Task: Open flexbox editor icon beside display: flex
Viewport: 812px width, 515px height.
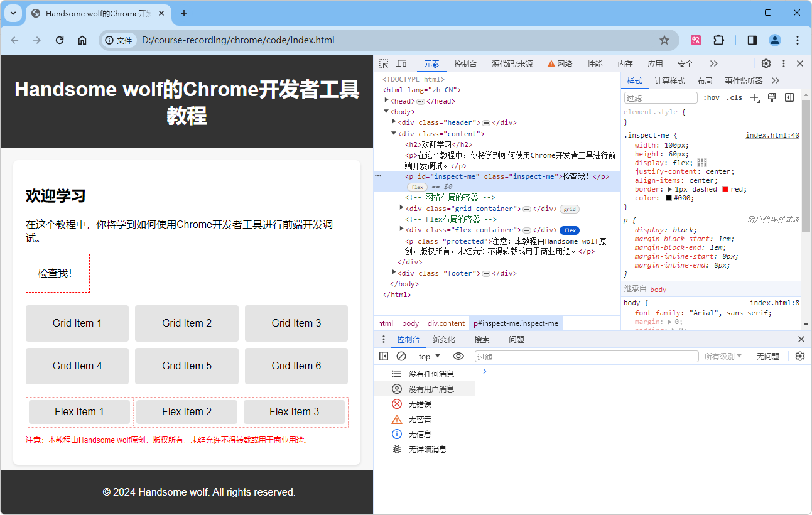Action: point(702,163)
